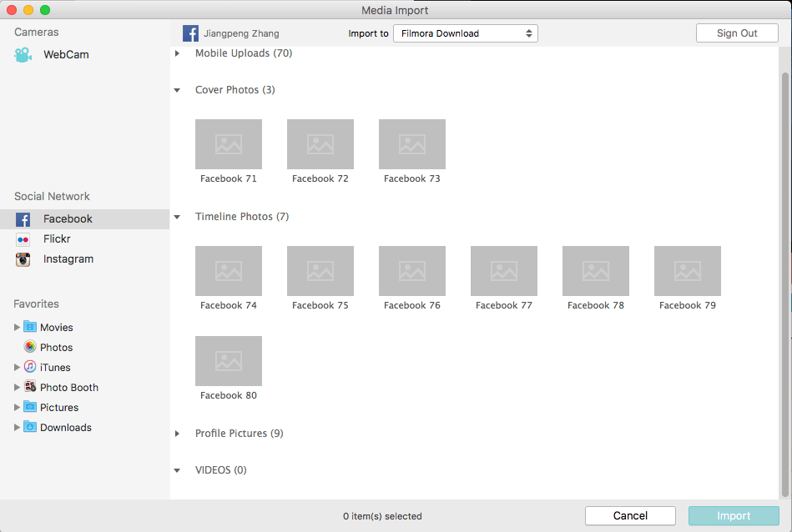Click the '0 item(s) selected' status text
The height and width of the screenshot is (532, 792).
(x=382, y=516)
